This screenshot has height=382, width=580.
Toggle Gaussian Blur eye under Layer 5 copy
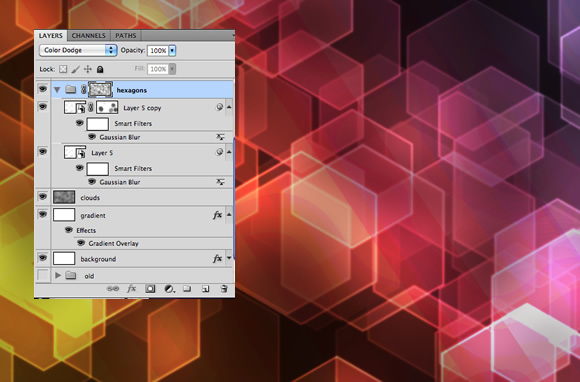click(92, 137)
